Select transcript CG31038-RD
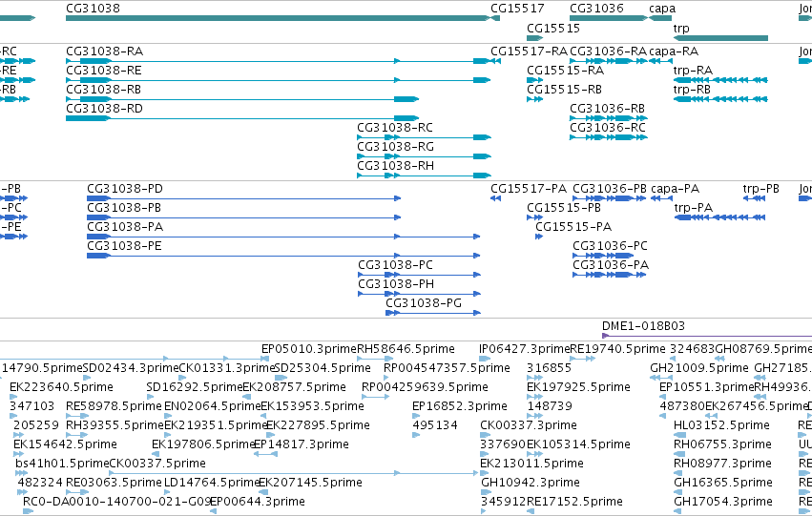 tap(242, 118)
